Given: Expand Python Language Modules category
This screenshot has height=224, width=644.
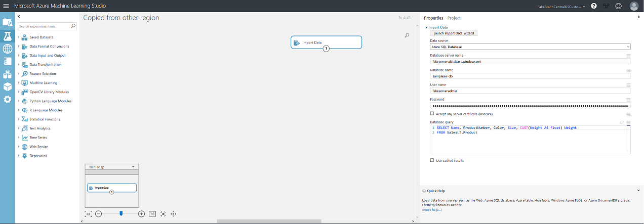Looking at the screenshot, I should point(19,101).
